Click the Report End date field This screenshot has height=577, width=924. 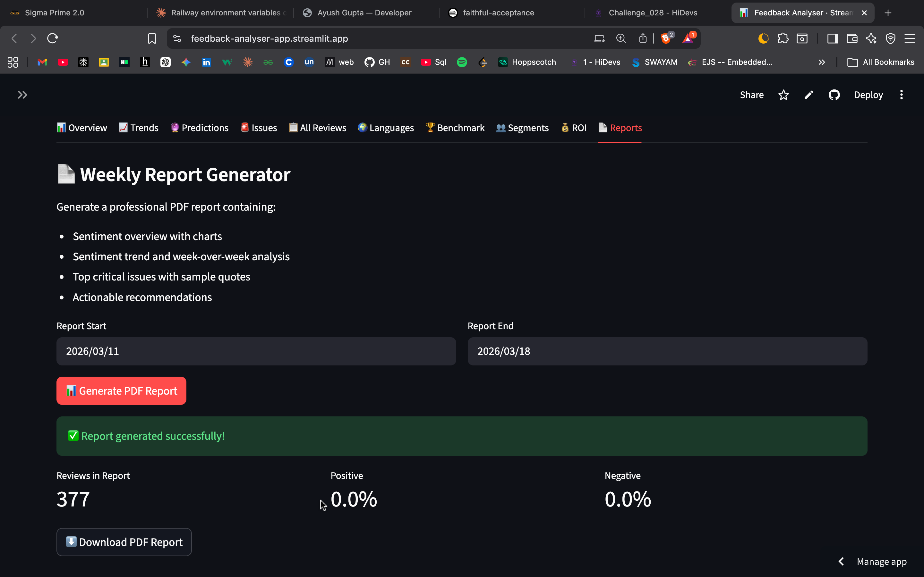667,351
